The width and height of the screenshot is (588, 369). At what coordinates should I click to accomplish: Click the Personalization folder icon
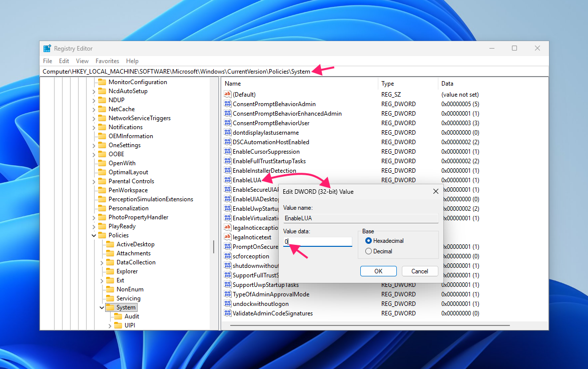pyautogui.click(x=102, y=208)
